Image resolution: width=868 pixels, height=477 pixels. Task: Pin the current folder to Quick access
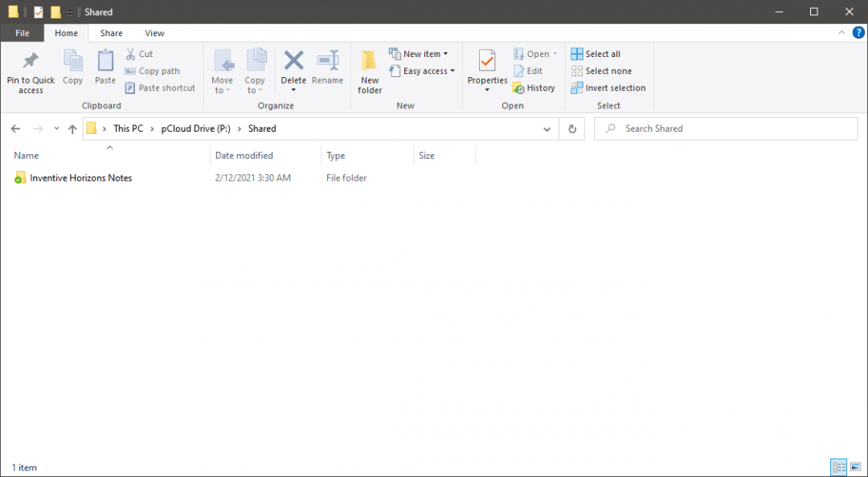coord(31,71)
